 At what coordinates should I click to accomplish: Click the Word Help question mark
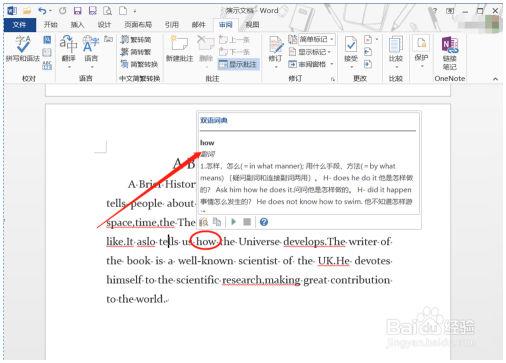point(434,11)
